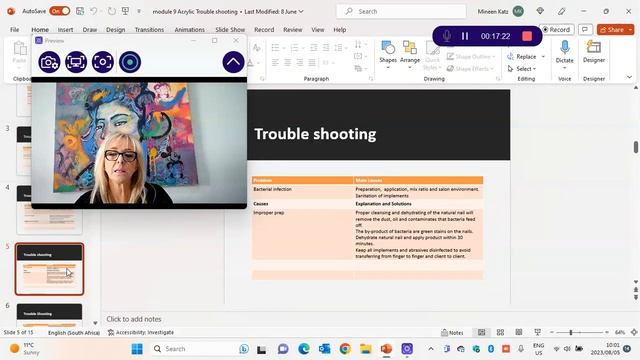Toggle bullet list formatting

(276, 48)
